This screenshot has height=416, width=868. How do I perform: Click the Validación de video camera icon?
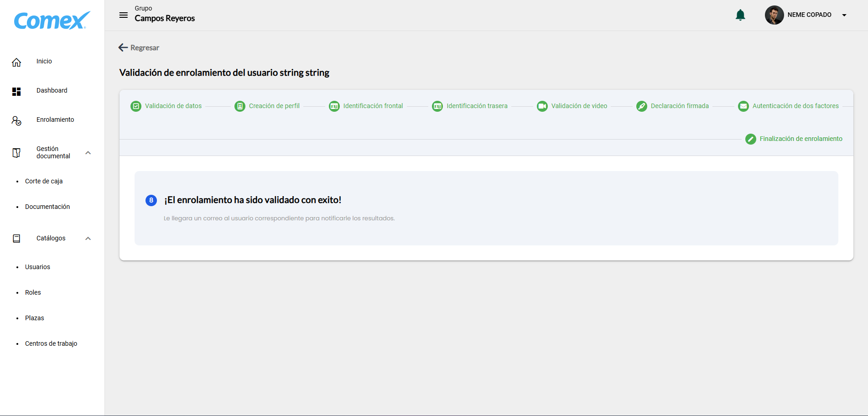tap(542, 106)
